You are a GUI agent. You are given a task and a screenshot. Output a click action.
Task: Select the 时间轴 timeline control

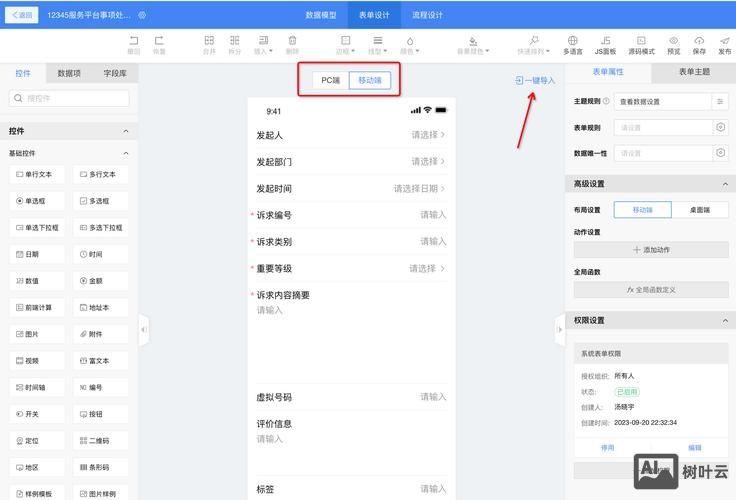point(37,387)
